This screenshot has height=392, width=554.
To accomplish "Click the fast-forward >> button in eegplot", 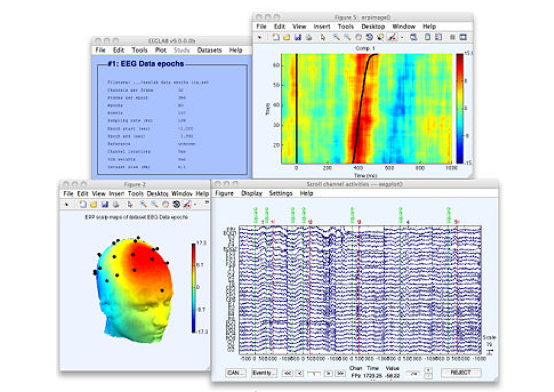I will [340, 373].
